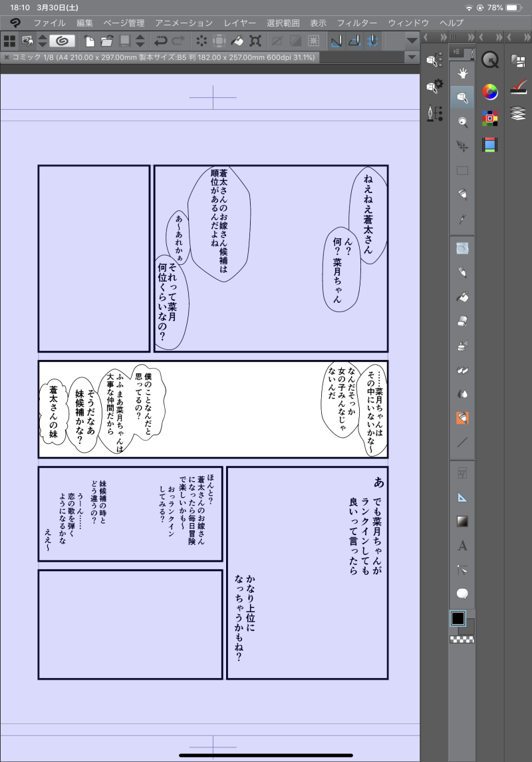The width and height of the screenshot is (532, 762).
Task: Select the Zoom magnifier tool
Action: (x=463, y=122)
